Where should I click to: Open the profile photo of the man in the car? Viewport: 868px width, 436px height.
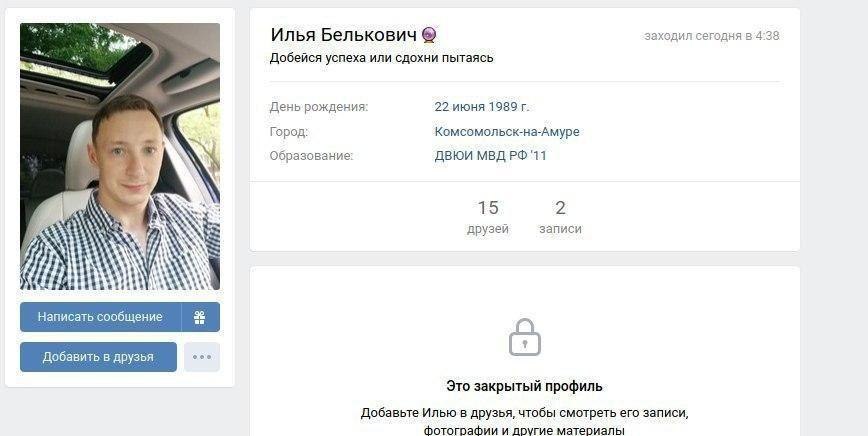(120, 157)
